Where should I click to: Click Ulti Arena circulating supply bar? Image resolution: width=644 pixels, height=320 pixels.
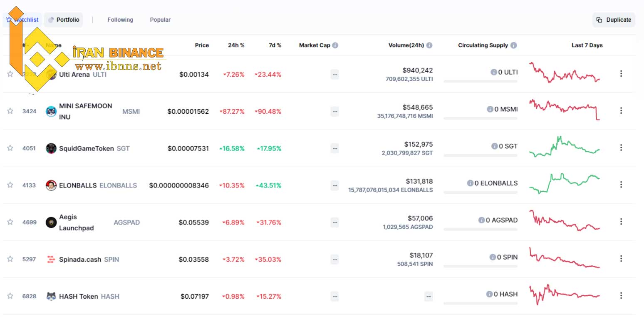click(481, 81)
